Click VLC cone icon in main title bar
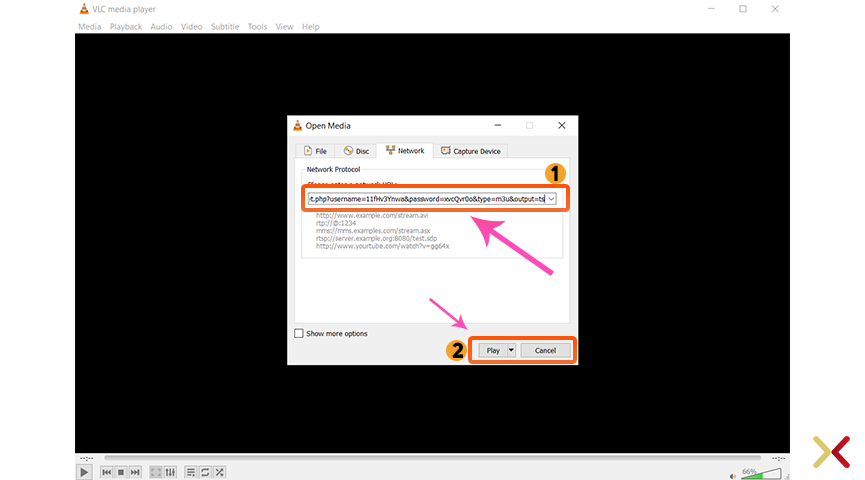Image resolution: width=865 pixels, height=480 pixels. pos(84,9)
